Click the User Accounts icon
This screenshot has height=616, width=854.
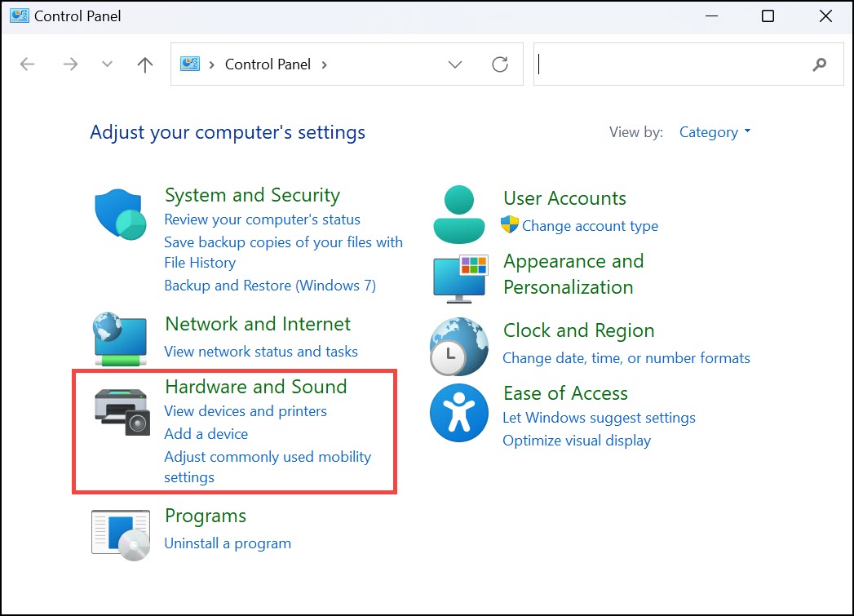458,214
